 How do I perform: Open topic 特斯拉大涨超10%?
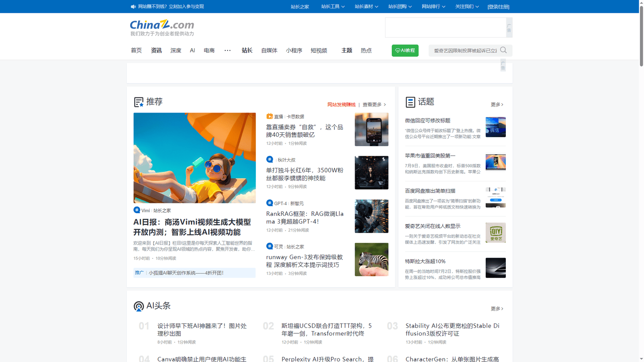coord(425,261)
